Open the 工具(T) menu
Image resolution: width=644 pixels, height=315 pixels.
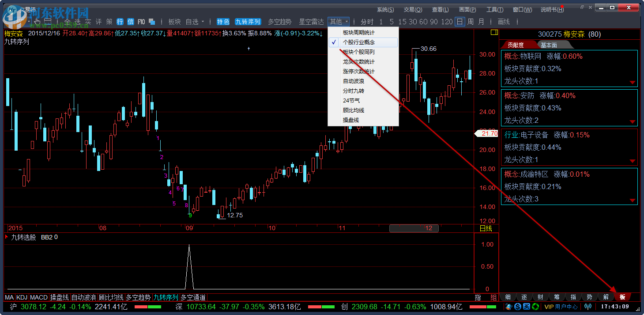(x=495, y=10)
